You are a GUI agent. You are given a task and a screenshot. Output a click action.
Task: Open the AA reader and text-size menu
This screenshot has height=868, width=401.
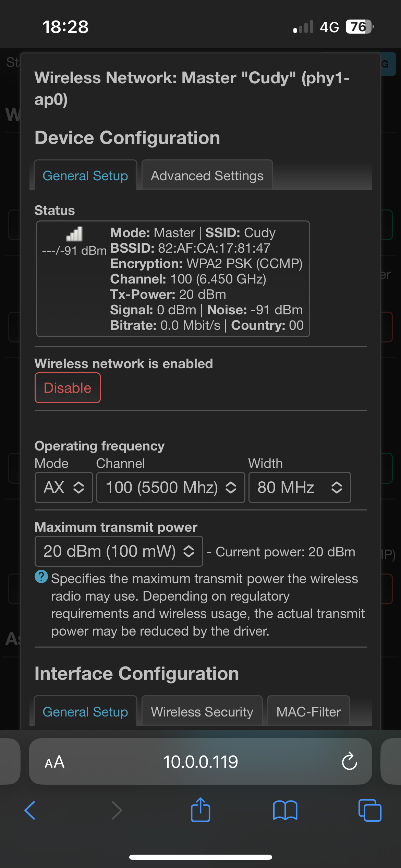(x=54, y=762)
